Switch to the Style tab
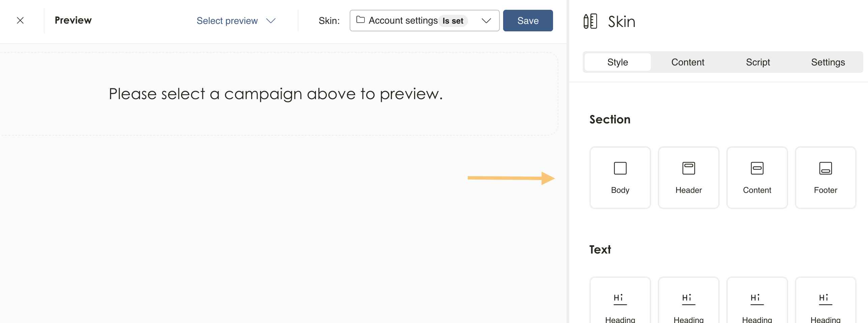 click(617, 62)
